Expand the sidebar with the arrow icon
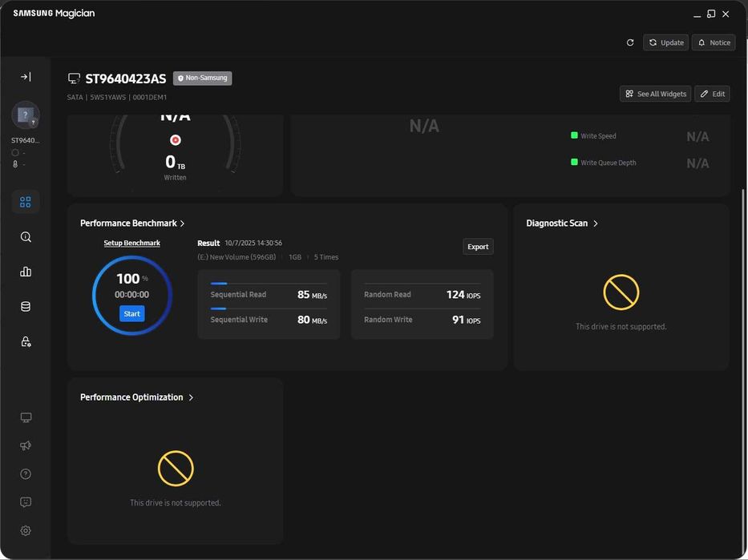Image resolution: width=748 pixels, height=560 pixels. click(x=26, y=77)
